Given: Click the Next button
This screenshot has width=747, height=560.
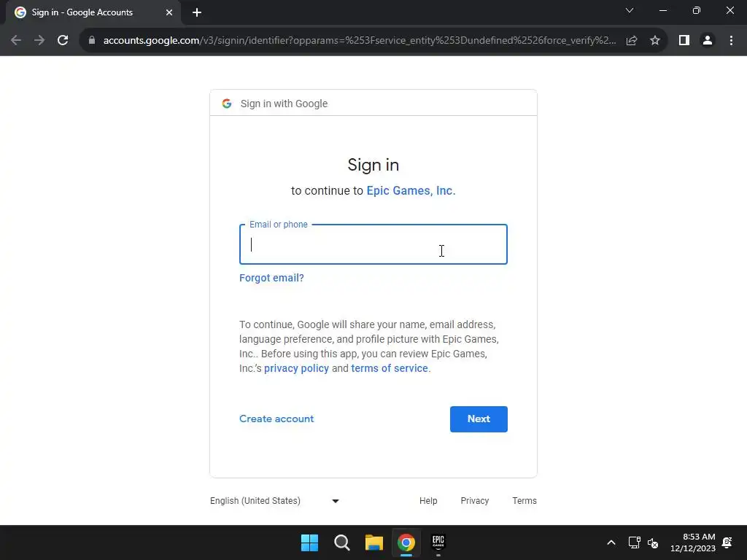Looking at the screenshot, I should [479, 419].
